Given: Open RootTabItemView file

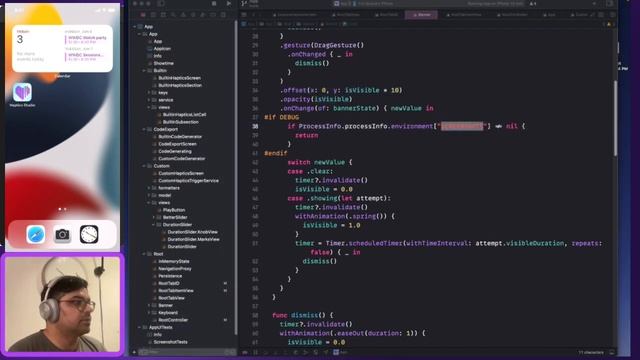Looking at the screenshot, I should (x=176, y=291).
